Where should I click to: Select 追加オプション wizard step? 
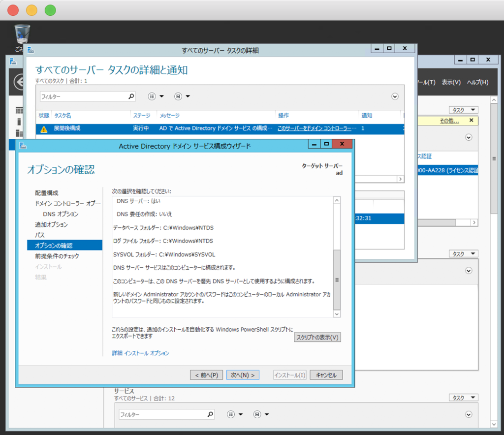(51, 224)
